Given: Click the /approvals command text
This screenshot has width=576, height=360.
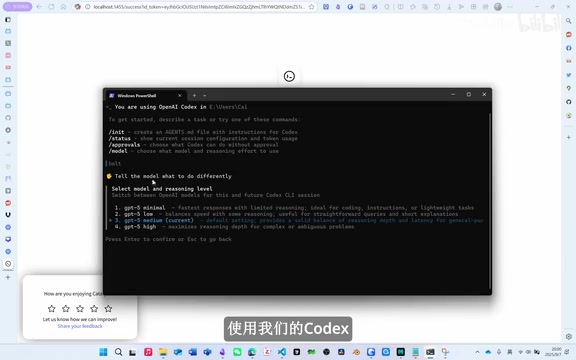Looking at the screenshot, I should [x=124, y=145].
